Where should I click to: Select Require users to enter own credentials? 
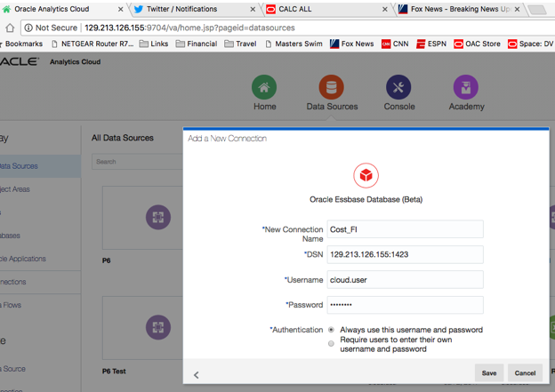pyautogui.click(x=332, y=343)
